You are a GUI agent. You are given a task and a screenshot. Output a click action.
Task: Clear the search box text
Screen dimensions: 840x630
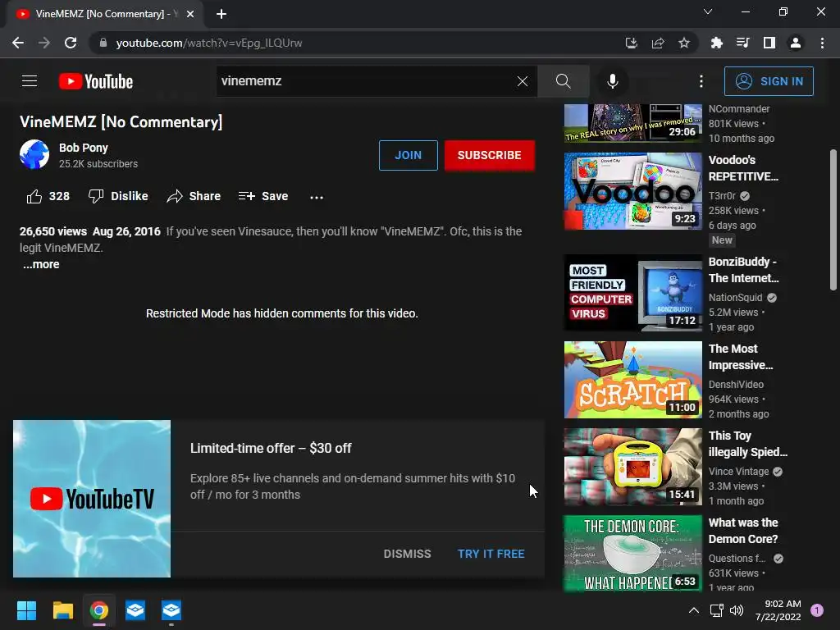click(523, 81)
